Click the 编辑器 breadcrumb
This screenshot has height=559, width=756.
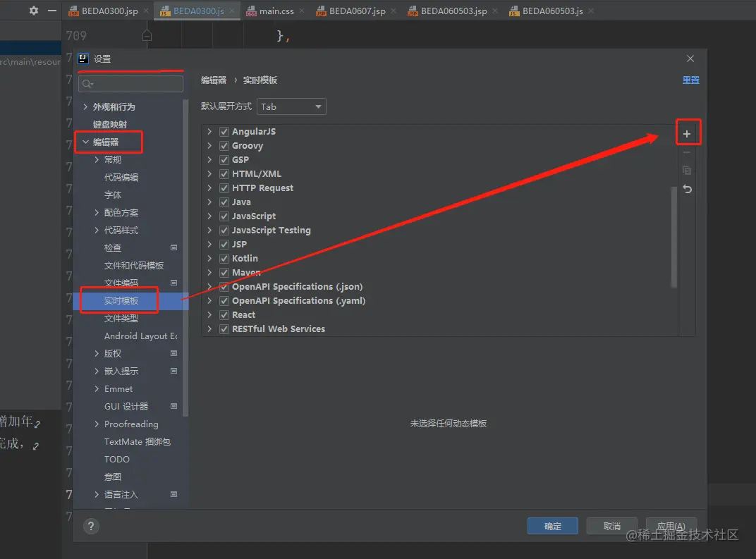coord(214,80)
